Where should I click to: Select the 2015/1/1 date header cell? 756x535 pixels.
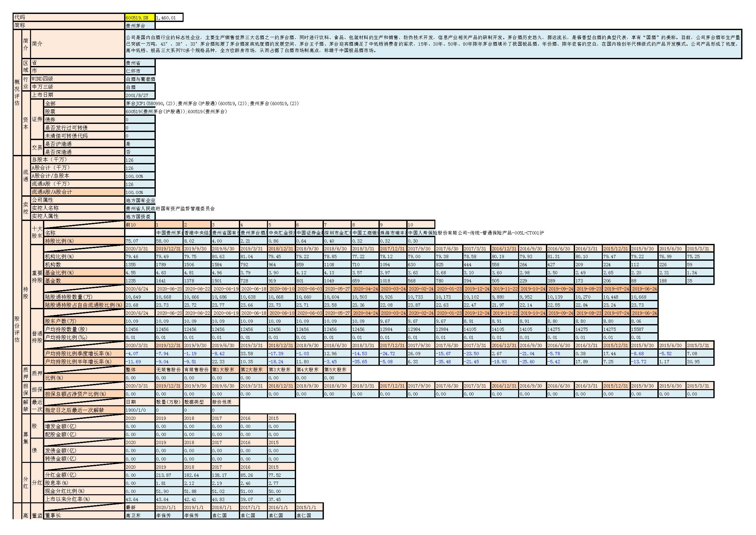coord(309,507)
